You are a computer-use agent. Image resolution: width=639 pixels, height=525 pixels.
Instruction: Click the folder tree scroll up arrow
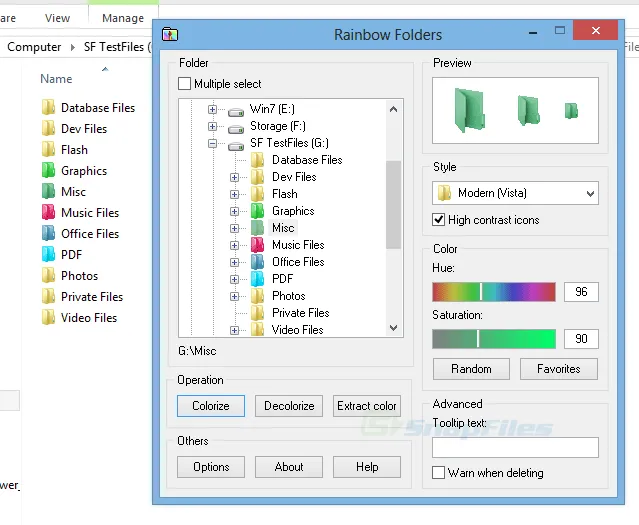[x=393, y=109]
